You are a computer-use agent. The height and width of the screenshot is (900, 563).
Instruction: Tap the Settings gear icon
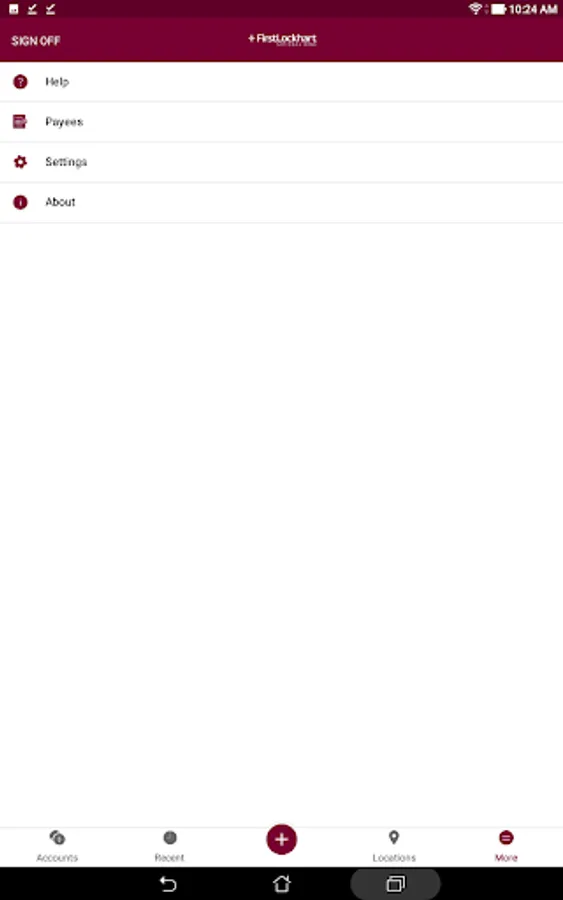pyautogui.click(x=20, y=162)
